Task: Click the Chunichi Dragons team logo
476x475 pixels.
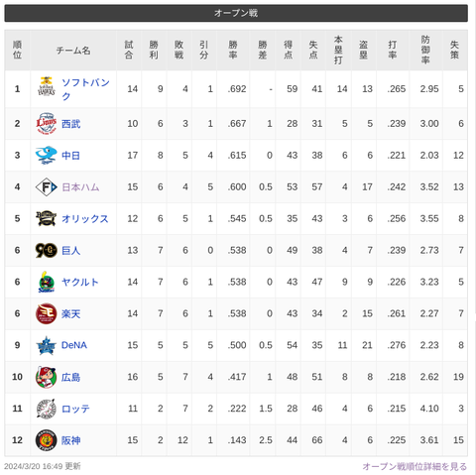Action: tap(46, 156)
